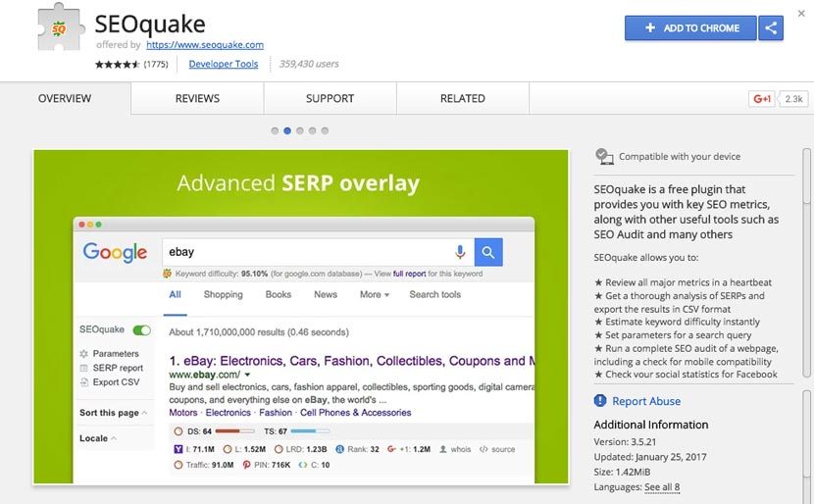814x504 pixels.
Task: Open the ebay.com URL dropdown arrow
Action: pyautogui.click(x=247, y=375)
